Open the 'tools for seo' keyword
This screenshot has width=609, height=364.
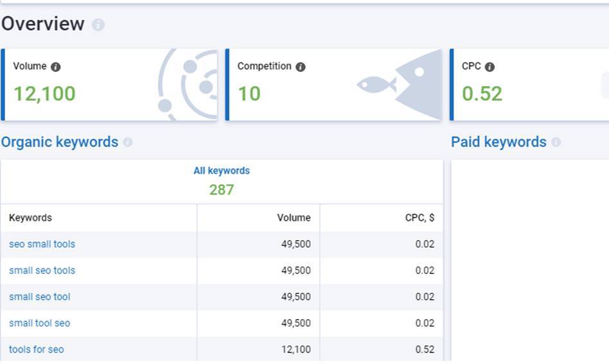point(37,350)
